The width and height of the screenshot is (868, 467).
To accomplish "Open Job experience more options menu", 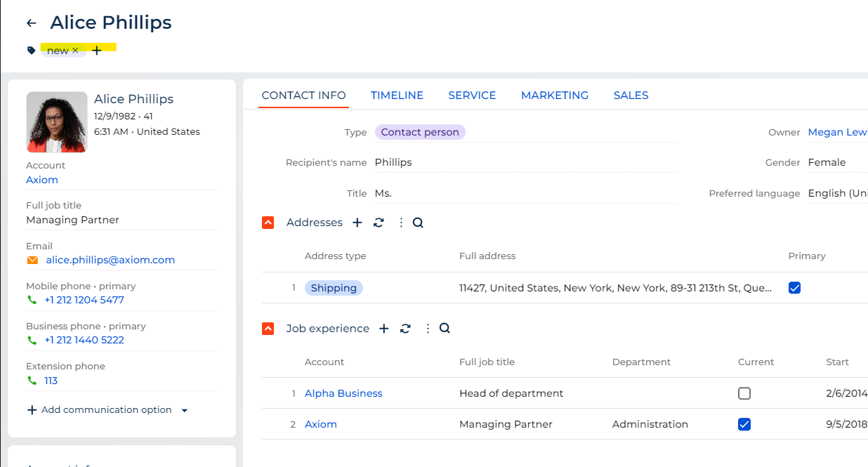I will click(x=428, y=329).
